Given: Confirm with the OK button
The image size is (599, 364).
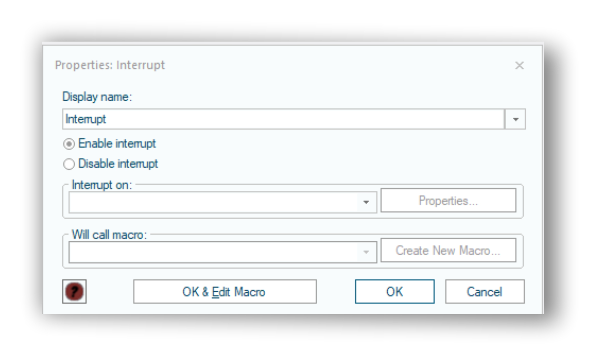Looking at the screenshot, I should pos(395,292).
